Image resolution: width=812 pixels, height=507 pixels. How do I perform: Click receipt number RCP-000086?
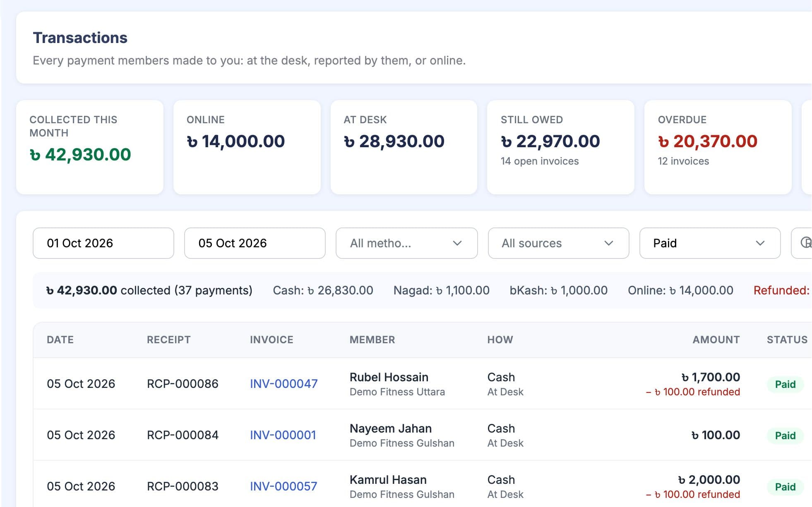(183, 384)
